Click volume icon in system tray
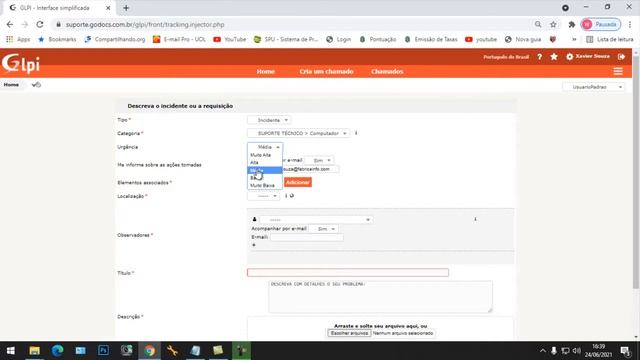The image size is (640, 360). (x=576, y=351)
